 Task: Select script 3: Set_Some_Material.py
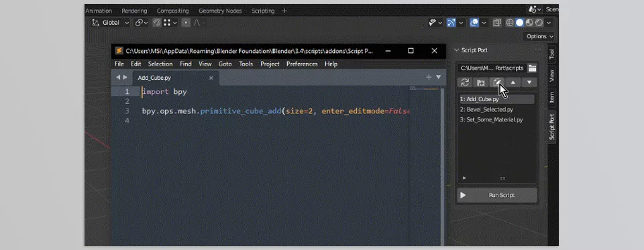[x=497, y=120]
